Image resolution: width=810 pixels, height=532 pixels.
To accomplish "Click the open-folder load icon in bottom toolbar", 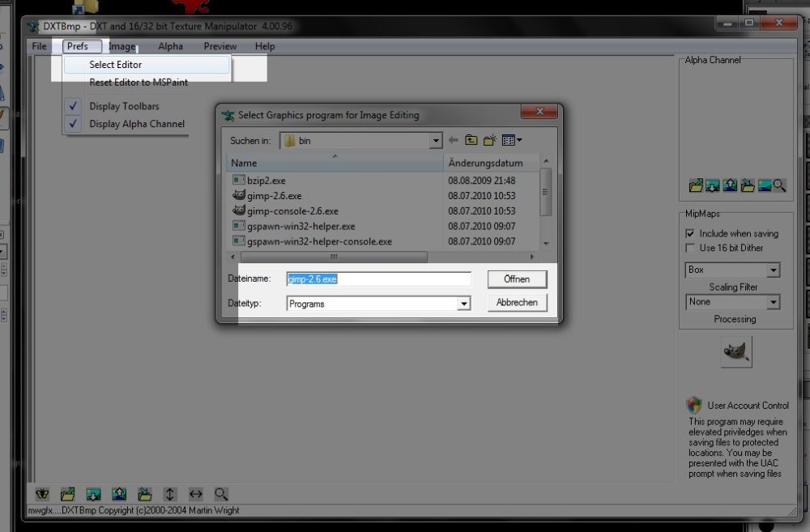I will 68,494.
